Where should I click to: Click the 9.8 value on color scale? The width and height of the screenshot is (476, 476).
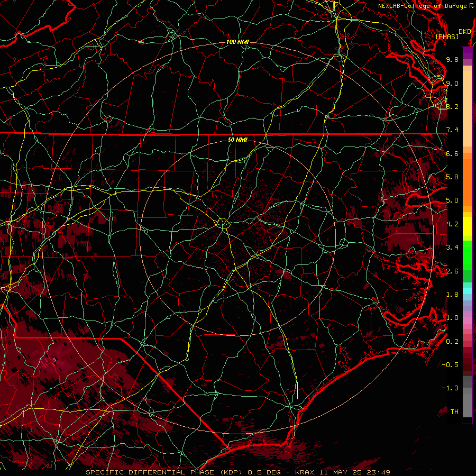452,59
